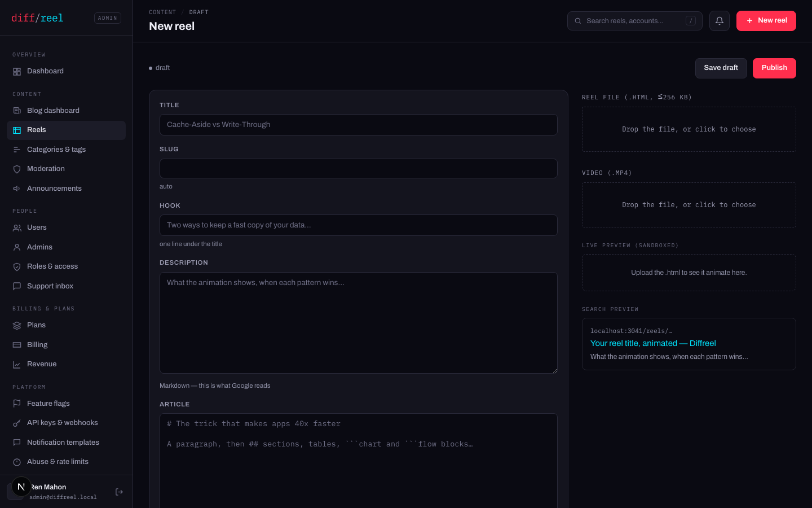Screen dimensions: 812x508
Task: Click the localhost:3041/reels/… URL text
Action: tap(631, 331)
